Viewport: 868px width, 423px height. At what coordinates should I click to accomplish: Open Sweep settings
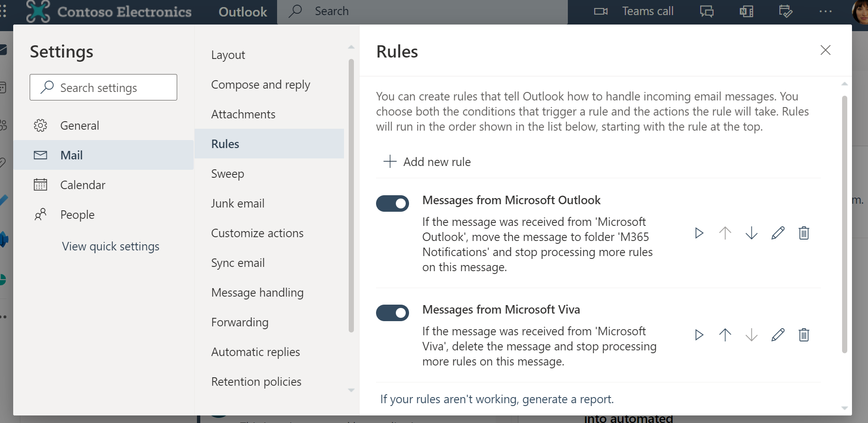pos(270,174)
